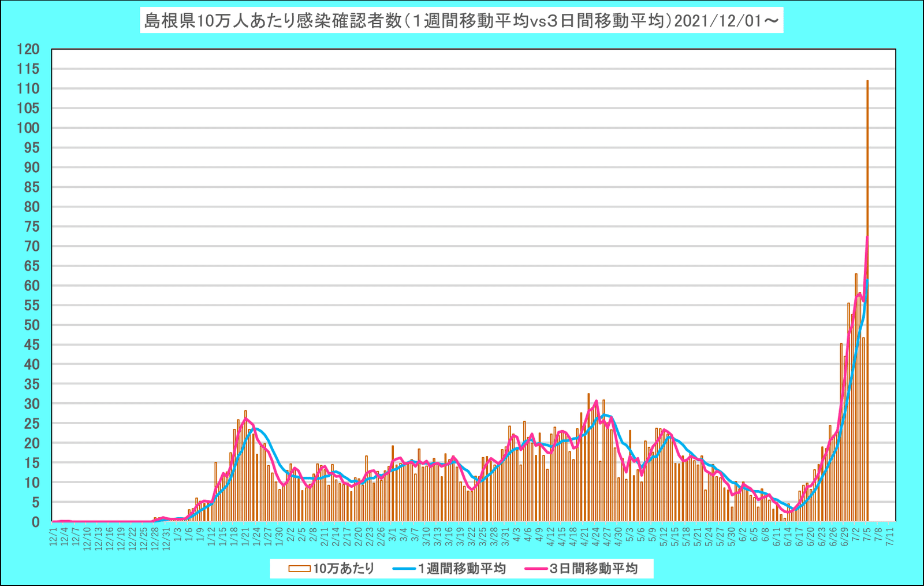This screenshot has width=924, height=586.
Task: Click the y-axis label 95
Action: tap(32, 147)
